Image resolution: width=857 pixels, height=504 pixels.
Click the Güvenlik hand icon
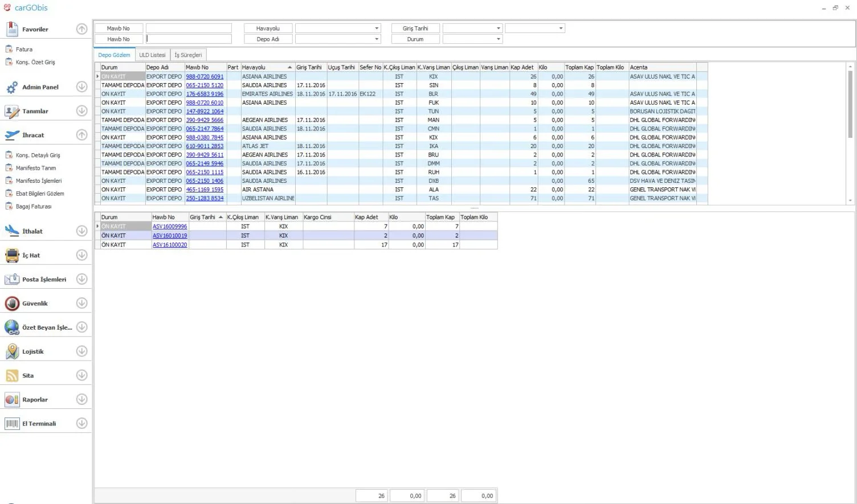(x=12, y=304)
